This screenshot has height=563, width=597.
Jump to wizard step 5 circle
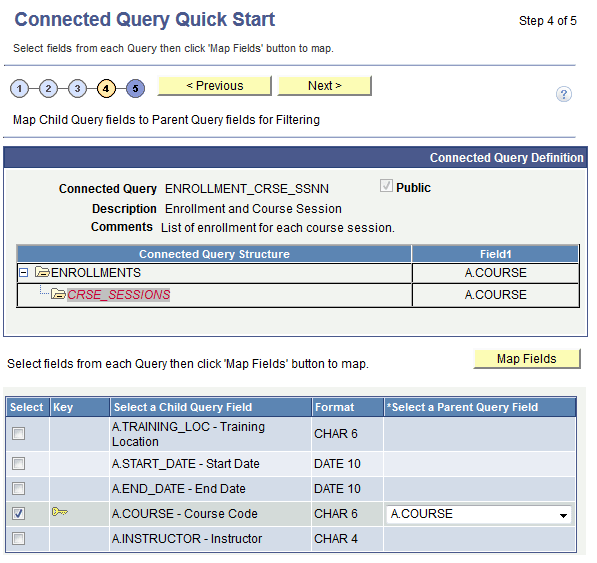click(x=135, y=89)
